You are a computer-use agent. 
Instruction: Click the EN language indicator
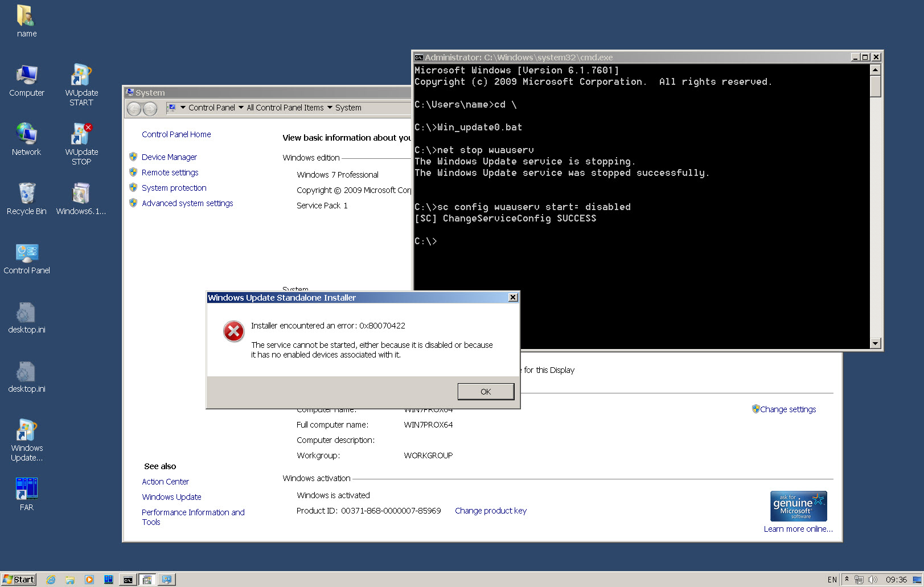pyautogui.click(x=832, y=580)
